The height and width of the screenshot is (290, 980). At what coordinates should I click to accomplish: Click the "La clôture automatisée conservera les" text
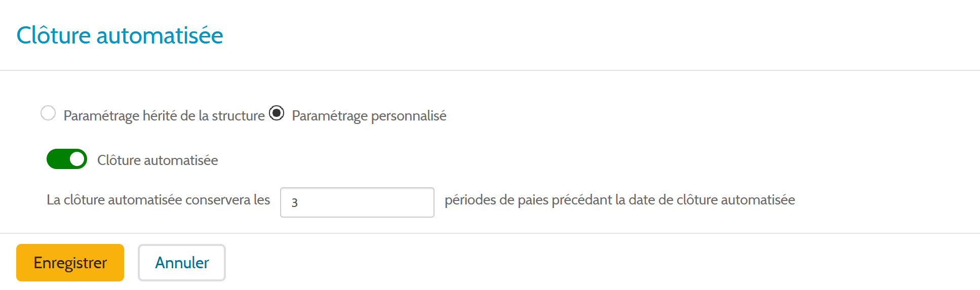(x=158, y=200)
